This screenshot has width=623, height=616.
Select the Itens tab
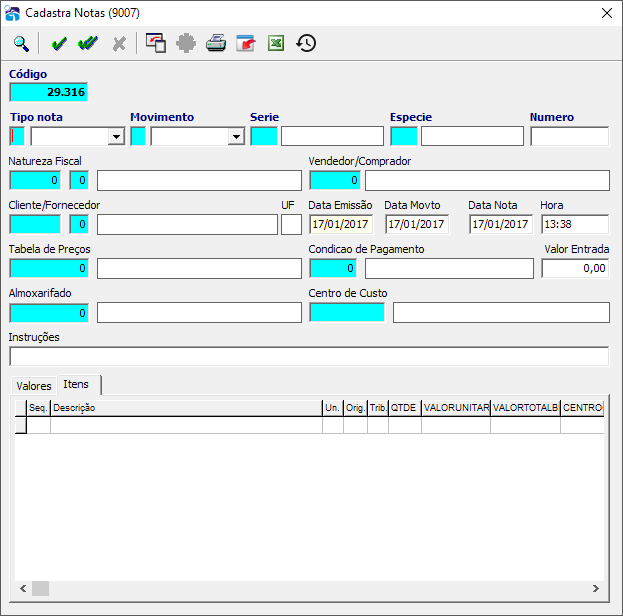79,384
